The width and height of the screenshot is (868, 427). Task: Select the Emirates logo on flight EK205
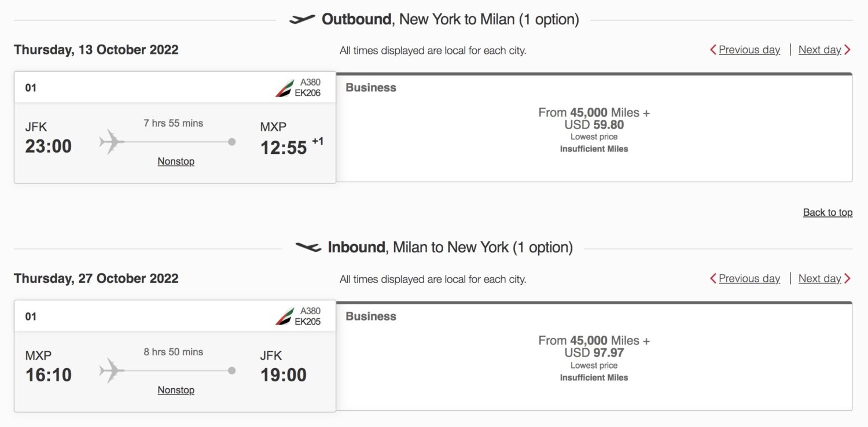[285, 316]
